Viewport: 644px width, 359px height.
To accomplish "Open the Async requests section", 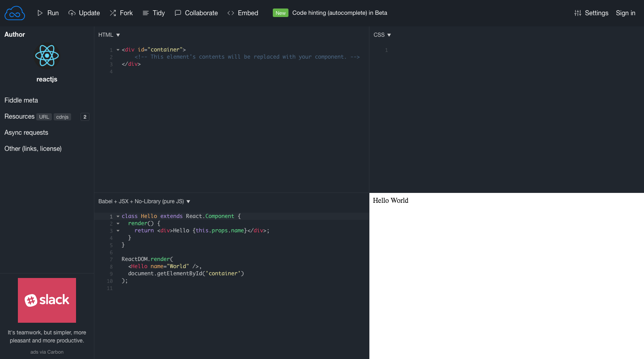I will click(26, 132).
